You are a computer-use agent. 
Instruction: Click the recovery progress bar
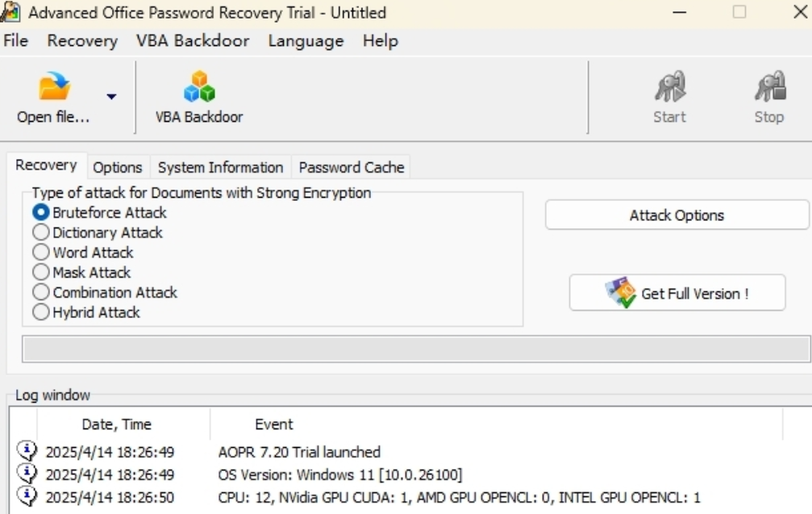416,349
